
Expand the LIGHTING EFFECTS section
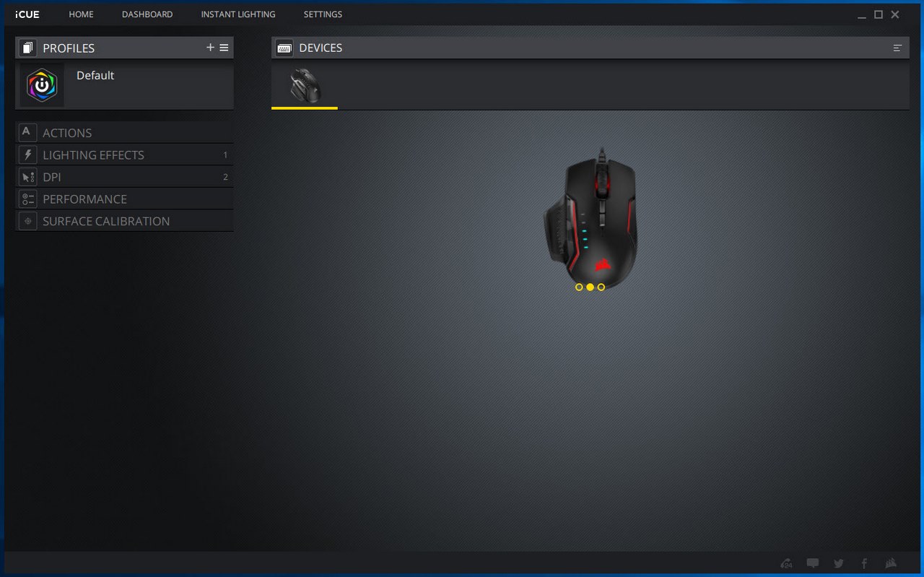click(124, 155)
